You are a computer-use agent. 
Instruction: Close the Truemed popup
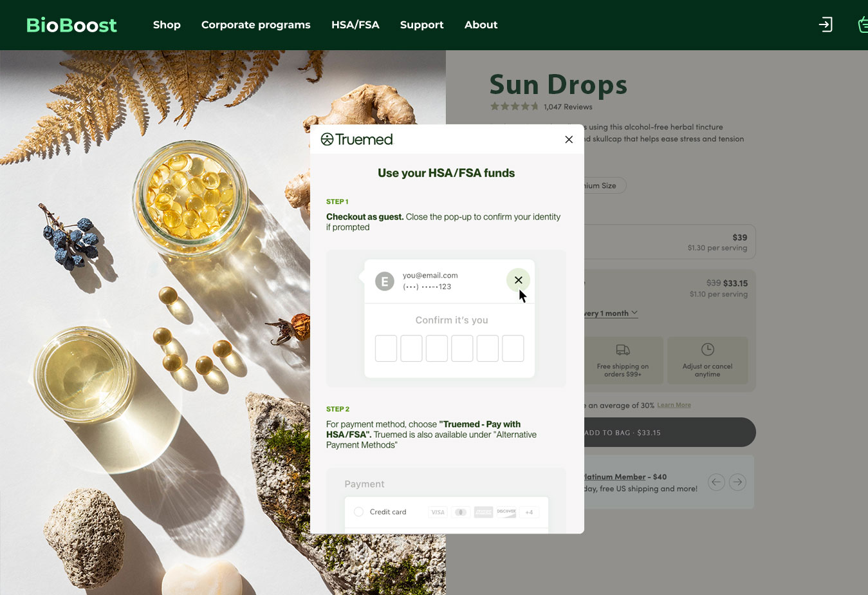(569, 139)
